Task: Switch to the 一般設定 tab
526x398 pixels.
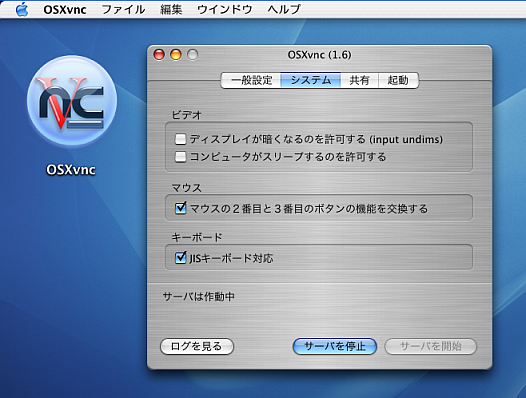Action: [251, 81]
